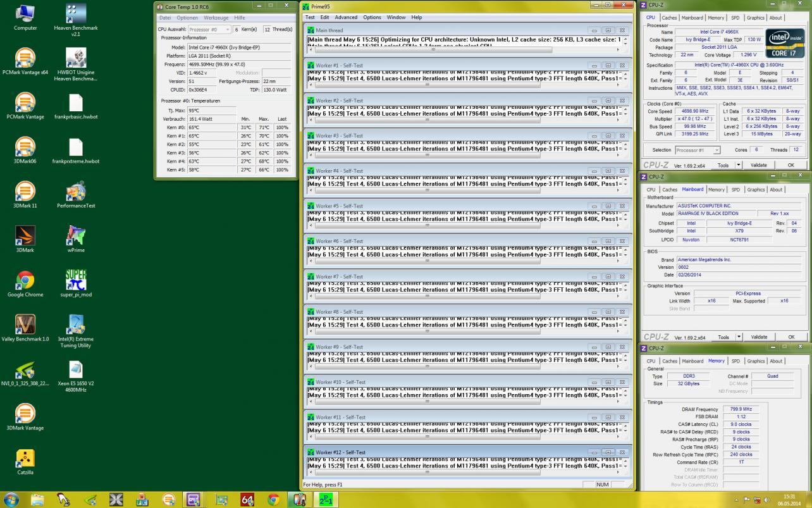Click the DRAM Frequency 799.9 MHz value
Viewport: 812px width, 508px height.
(x=741, y=409)
